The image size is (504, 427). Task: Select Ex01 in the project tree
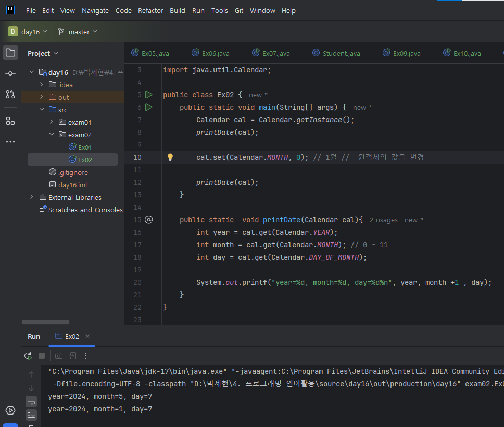coord(84,147)
